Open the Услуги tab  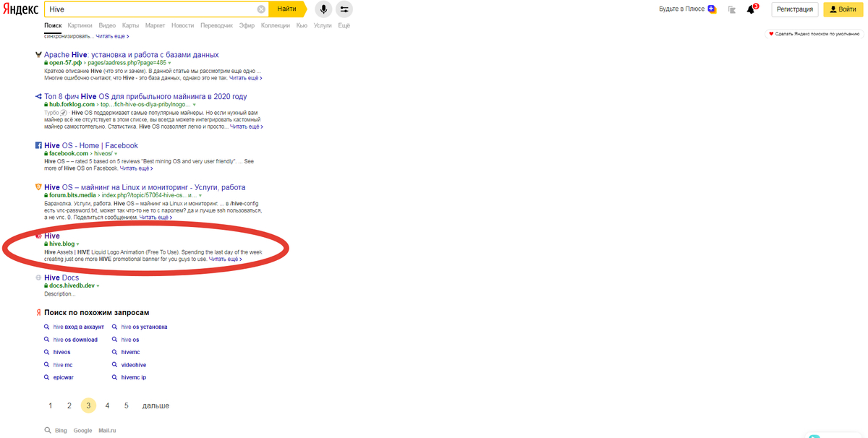323,25
